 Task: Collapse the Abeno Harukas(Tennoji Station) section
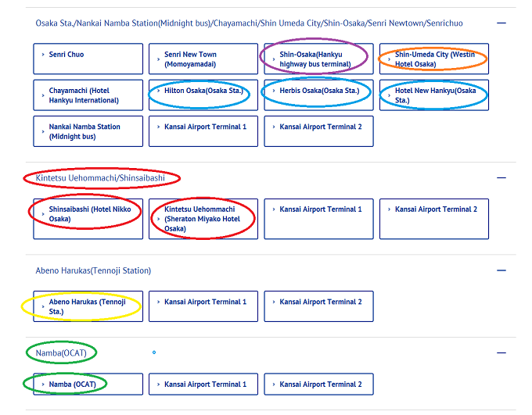pyautogui.click(x=501, y=270)
